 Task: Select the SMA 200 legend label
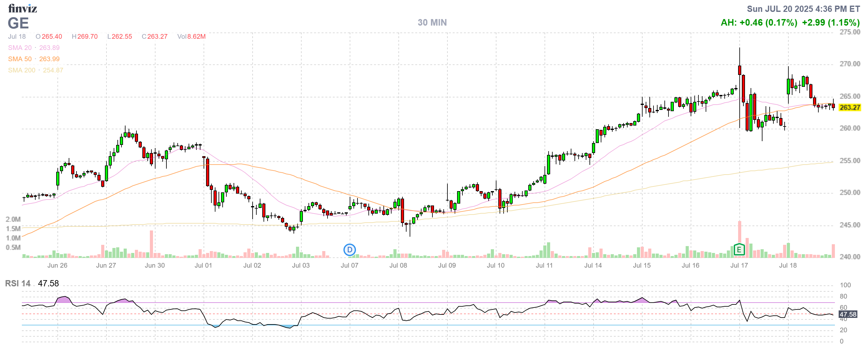[x=22, y=70]
